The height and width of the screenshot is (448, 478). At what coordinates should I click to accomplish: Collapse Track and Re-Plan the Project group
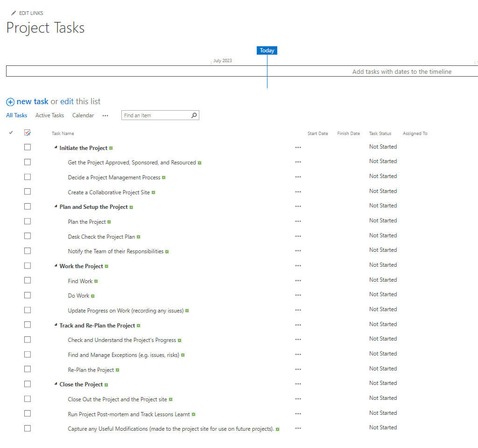coord(56,325)
